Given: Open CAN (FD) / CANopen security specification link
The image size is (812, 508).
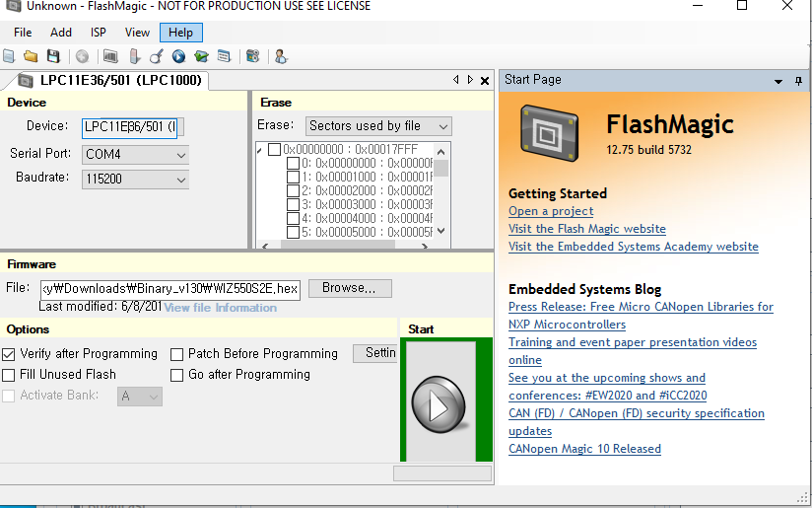Looking at the screenshot, I should [637, 422].
